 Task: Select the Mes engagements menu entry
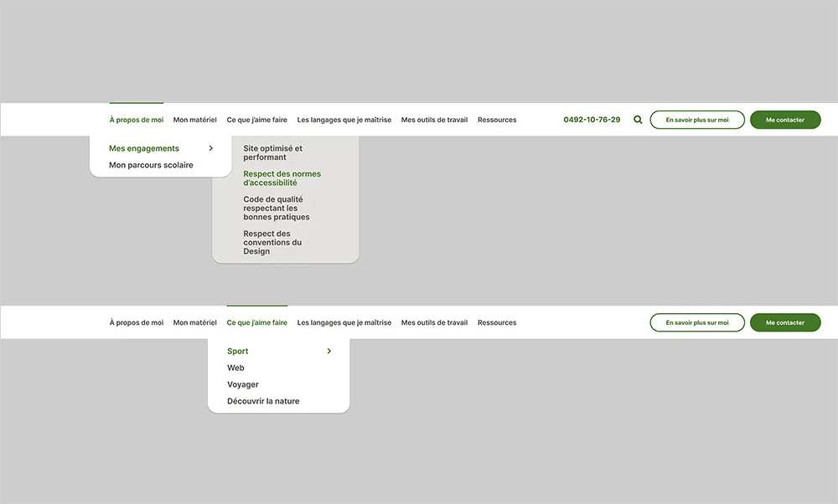coord(144,148)
